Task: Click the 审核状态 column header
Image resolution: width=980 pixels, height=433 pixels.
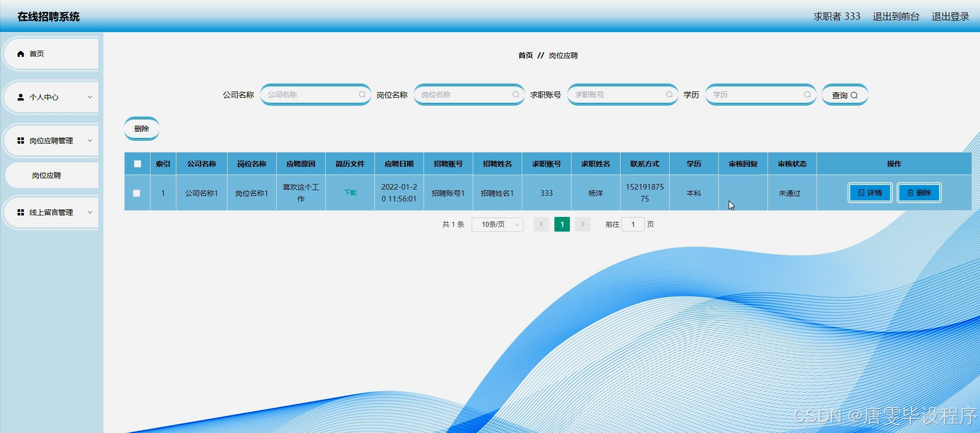Action: 792,164
